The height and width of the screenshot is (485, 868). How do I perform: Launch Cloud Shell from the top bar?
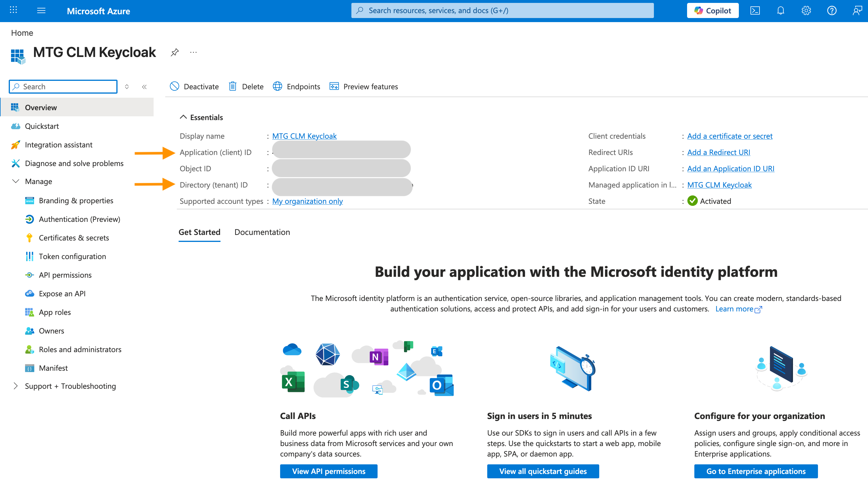(x=755, y=10)
